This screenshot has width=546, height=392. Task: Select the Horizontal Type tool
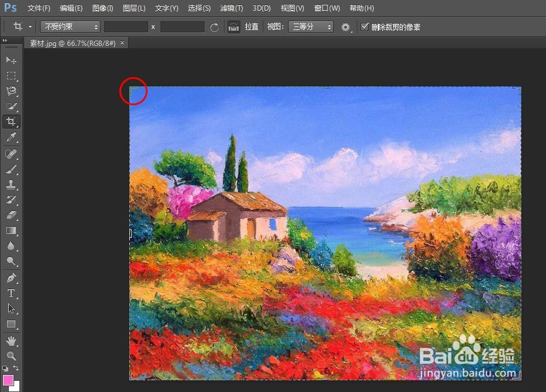[x=11, y=293]
